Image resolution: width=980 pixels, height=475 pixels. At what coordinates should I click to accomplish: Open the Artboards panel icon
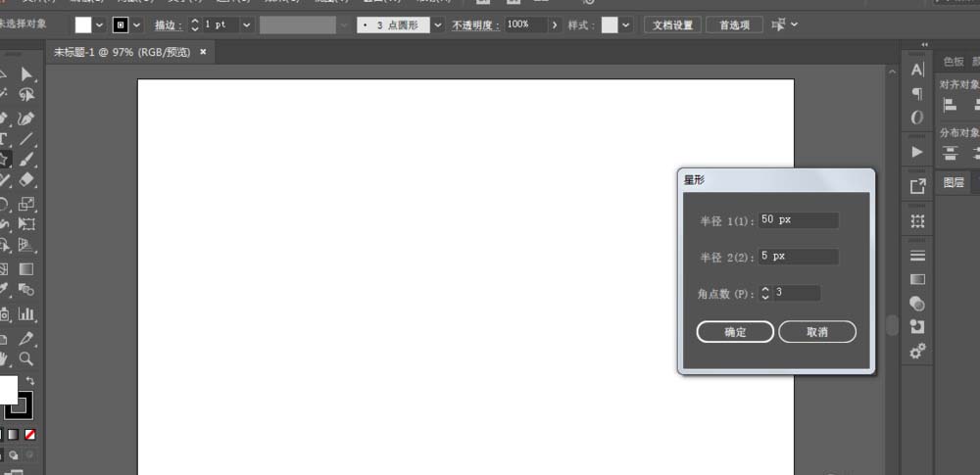tap(917, 221)
